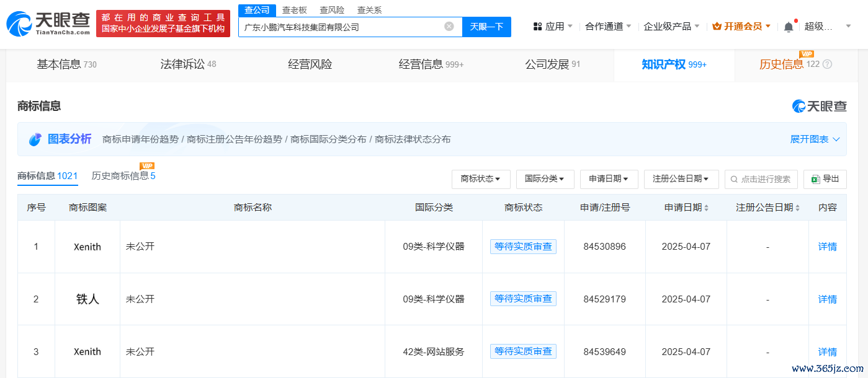Select the 查风险 search tab
This screenshot has height=378, width=868.
pyautogui.click(x=332, y=10)
